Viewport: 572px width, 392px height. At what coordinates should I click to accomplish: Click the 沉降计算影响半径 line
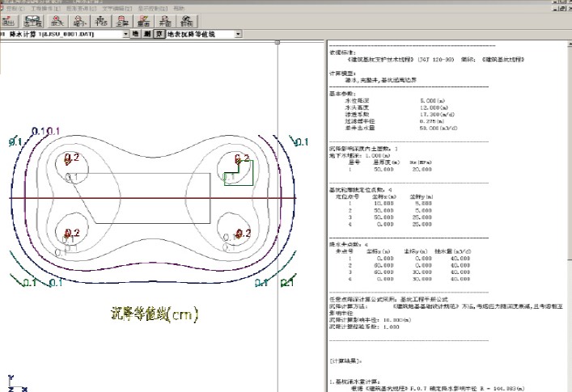[x=371, y=320]
